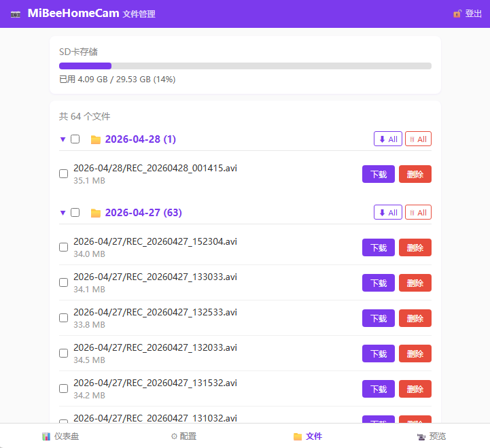Download all files from 2026-04-28
The height and width of the screenshot is (448, 490).
(388, 139)
